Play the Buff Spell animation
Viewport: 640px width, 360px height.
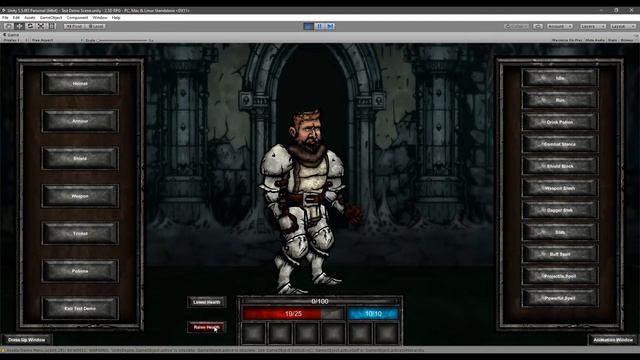560,254
